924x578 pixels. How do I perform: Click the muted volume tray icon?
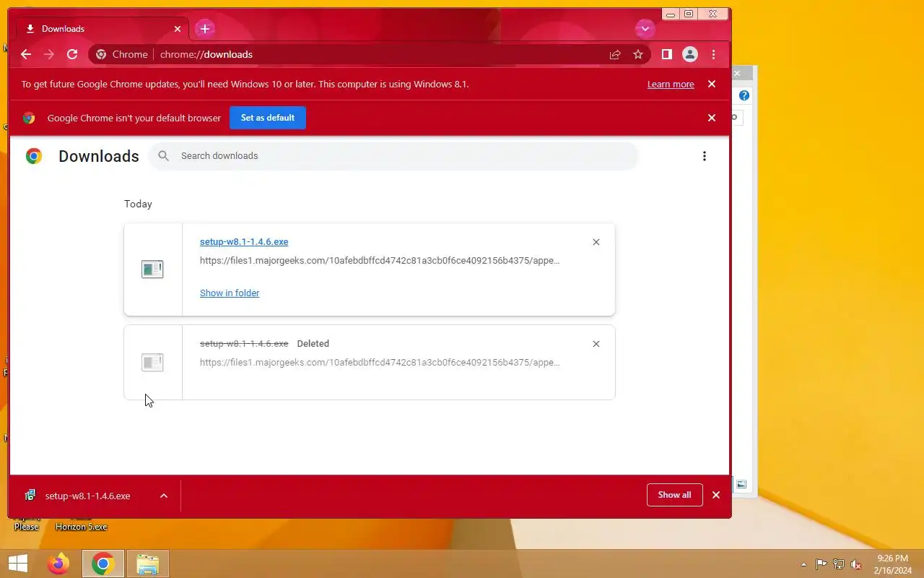(856, 564)
